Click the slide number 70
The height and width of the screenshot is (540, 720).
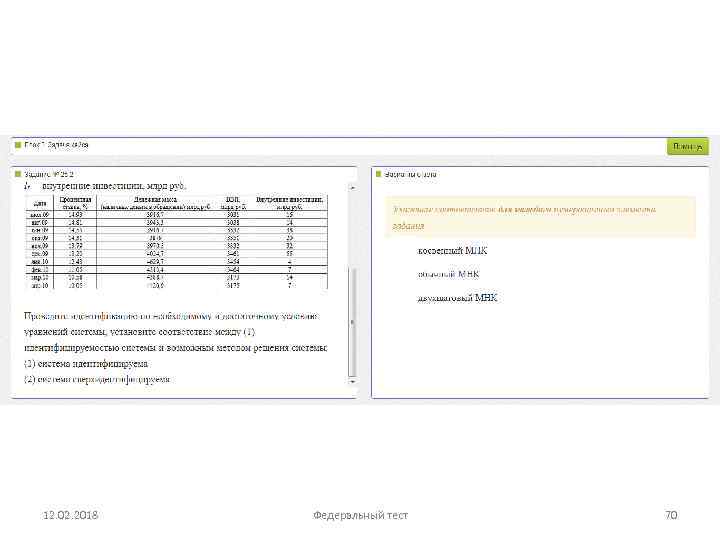(671, 515)
